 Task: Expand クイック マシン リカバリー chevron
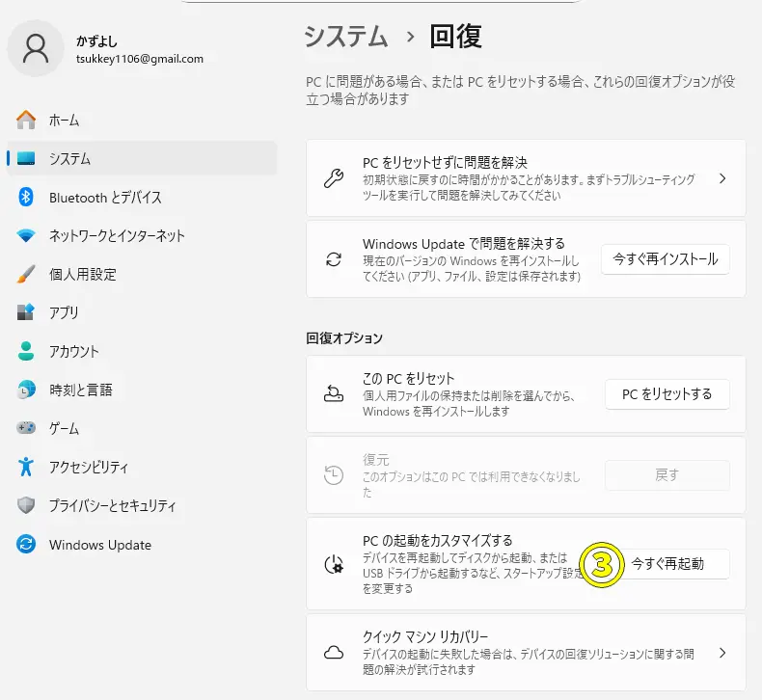[722, 653]
